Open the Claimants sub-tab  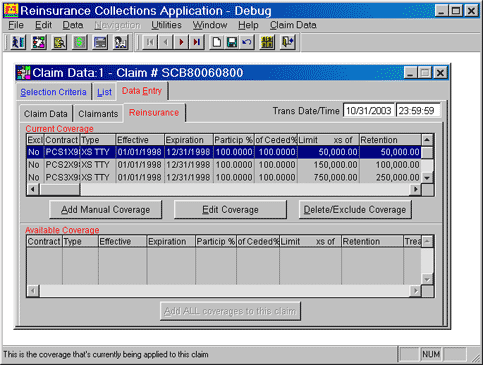(x=98, y=114)
